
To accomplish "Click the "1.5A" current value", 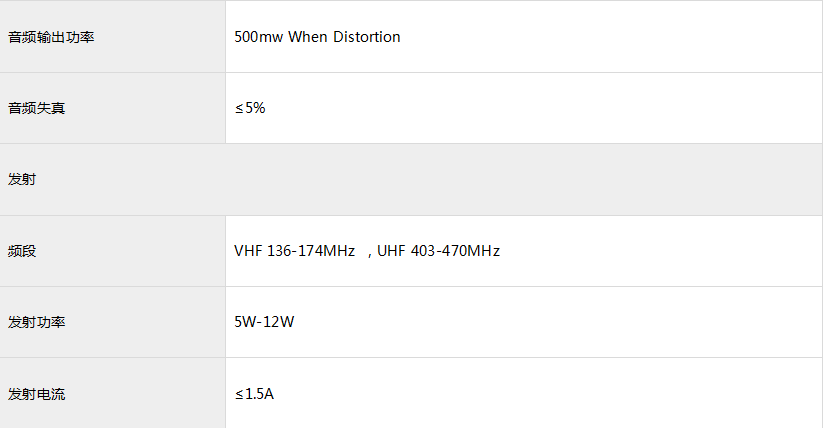I will 260,394.
